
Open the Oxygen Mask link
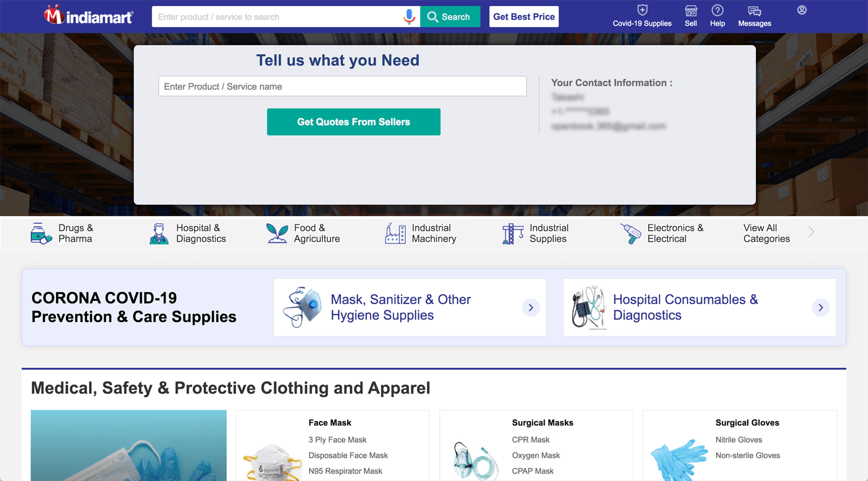[x=536, y=456]
